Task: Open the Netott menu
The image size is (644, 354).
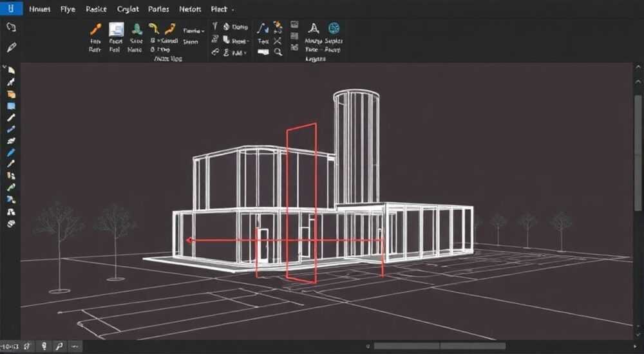Action: point(190,9)
